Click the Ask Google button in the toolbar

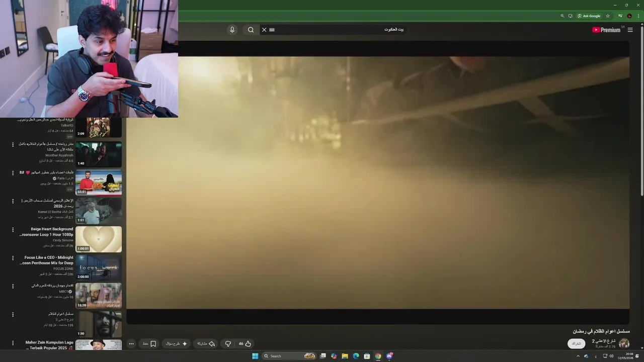tap(589, 16)
